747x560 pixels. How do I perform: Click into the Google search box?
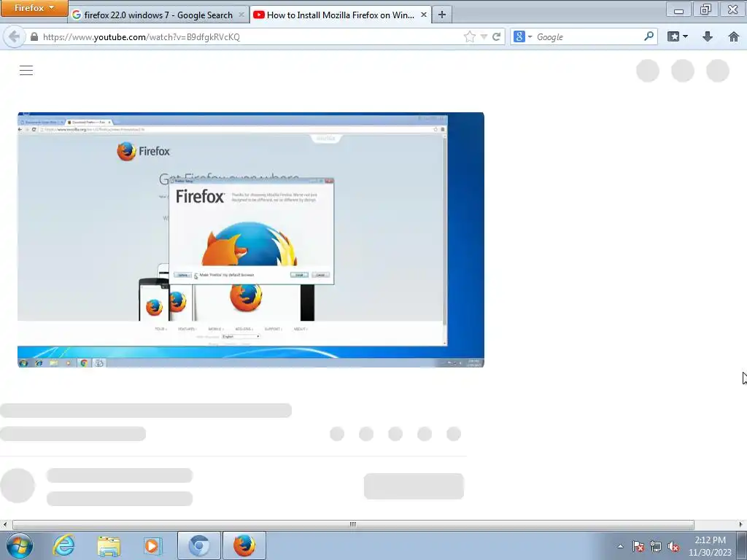click(x=589, y=36)
